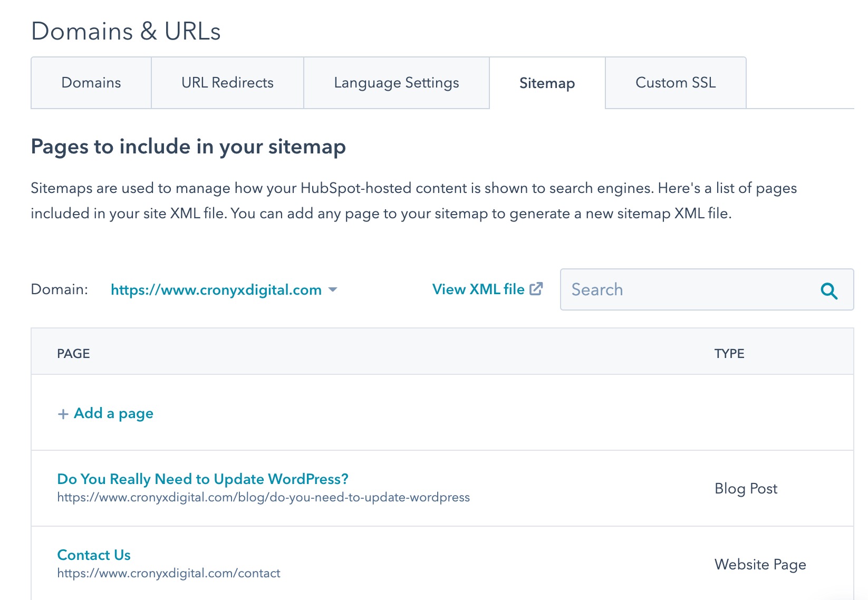The image size is (868, 600).
Task: Go to the Language Settings tab
Action: (x=396, y=83)
